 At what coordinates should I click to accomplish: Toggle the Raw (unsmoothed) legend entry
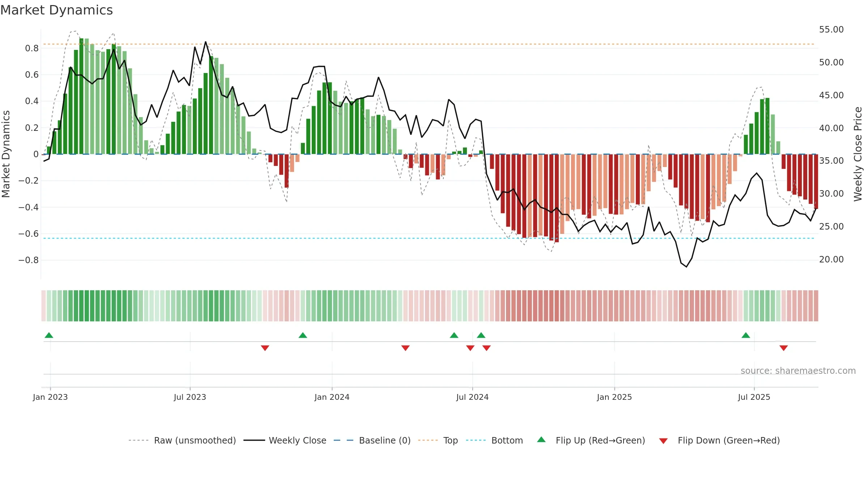coord(182,440)
